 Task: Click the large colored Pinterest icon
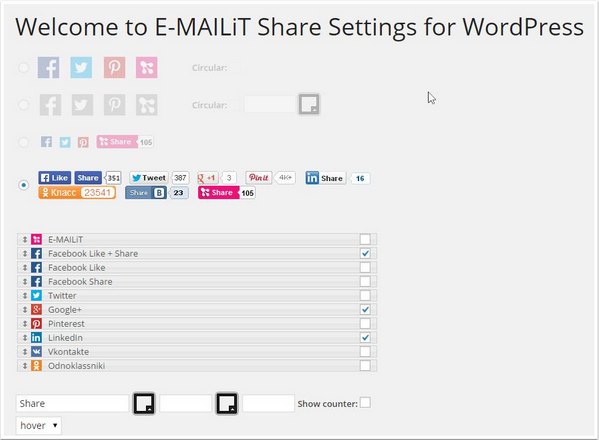click(x=114, y=68)
